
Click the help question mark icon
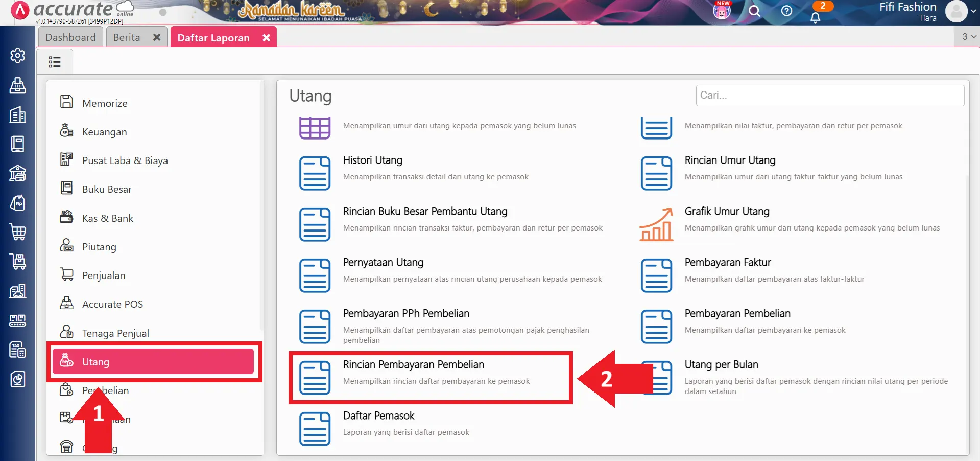(786, 11)
